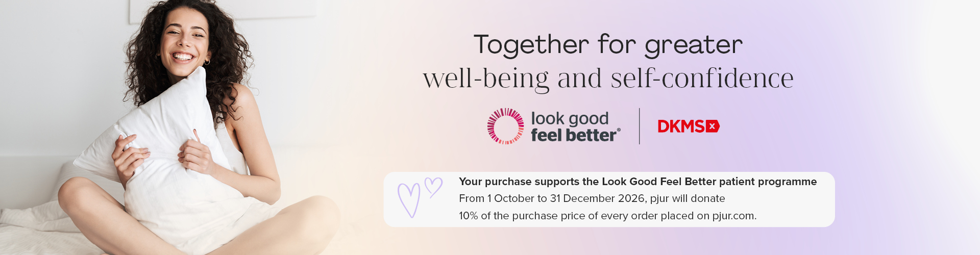This screenshot has width=980, height=255.
Task: Click the Look Good Feel Better circular emblem
Action: coord(505,126)
